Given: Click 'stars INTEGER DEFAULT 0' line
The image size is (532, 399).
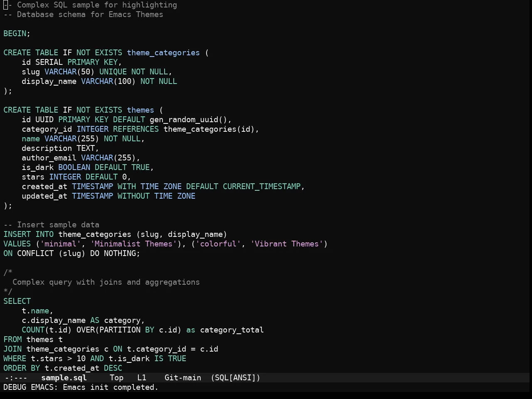Looking at the screenshot, I should (x=76, y=177).
